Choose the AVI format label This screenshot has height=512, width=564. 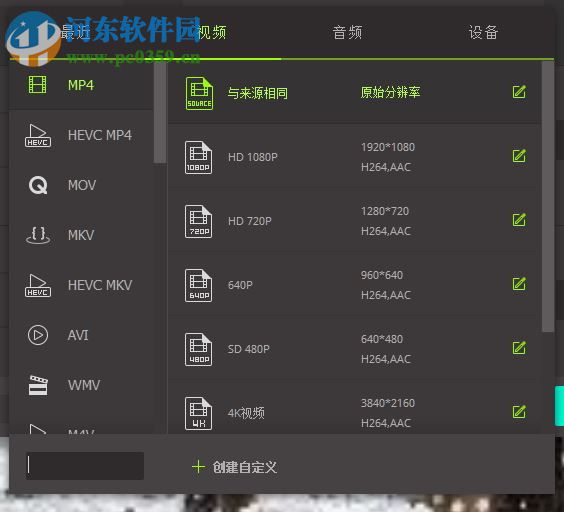tap(78, 335)
